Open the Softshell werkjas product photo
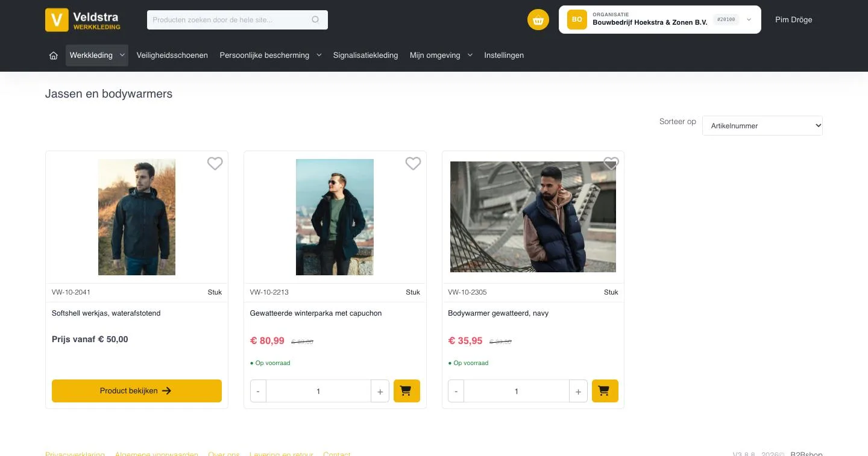Screen dimensions: 868x456 [x=137, y=217]
